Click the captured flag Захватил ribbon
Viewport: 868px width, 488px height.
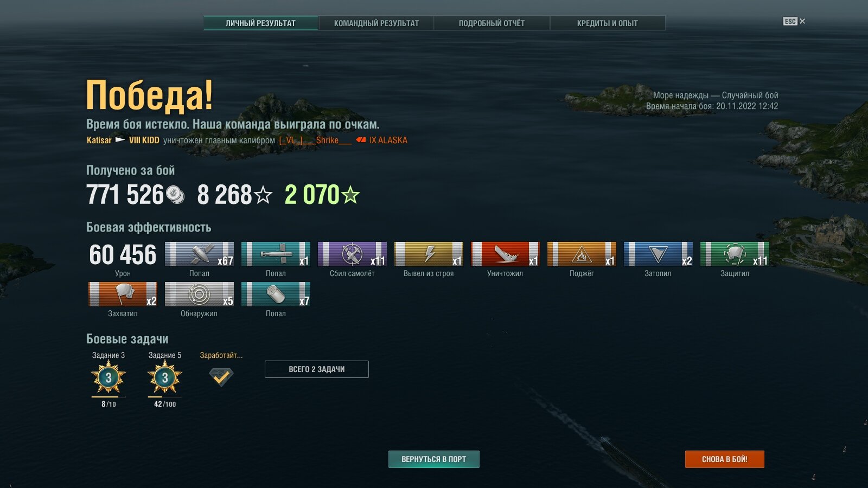tap(123, 294)
